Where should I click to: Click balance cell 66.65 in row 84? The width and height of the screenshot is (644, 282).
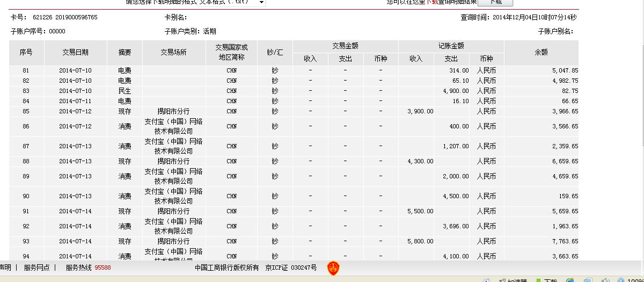click(x=570, y=101)
